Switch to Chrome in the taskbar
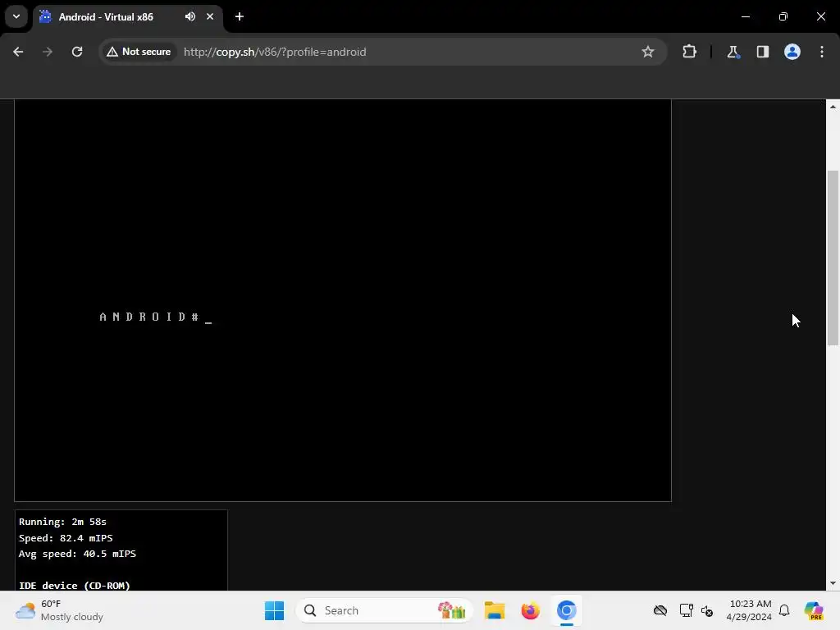 pyautogui.click(x=566, y=610)
